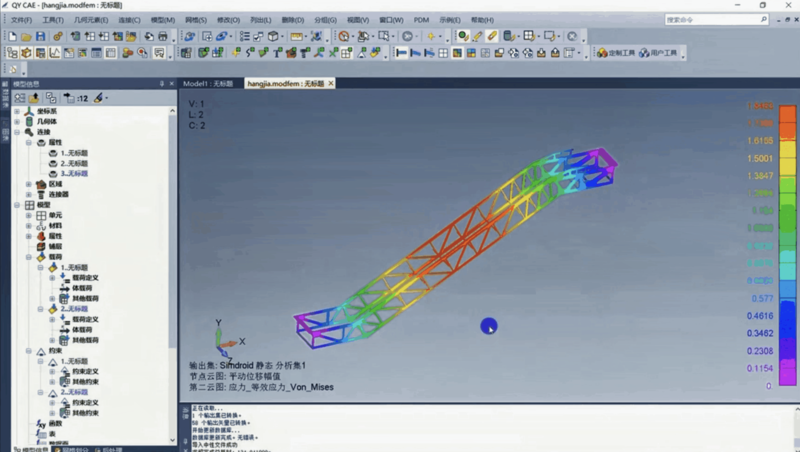Open the 文件(F) menu
The height and width of the screenshot is (452, 800).
coord(21,19)
